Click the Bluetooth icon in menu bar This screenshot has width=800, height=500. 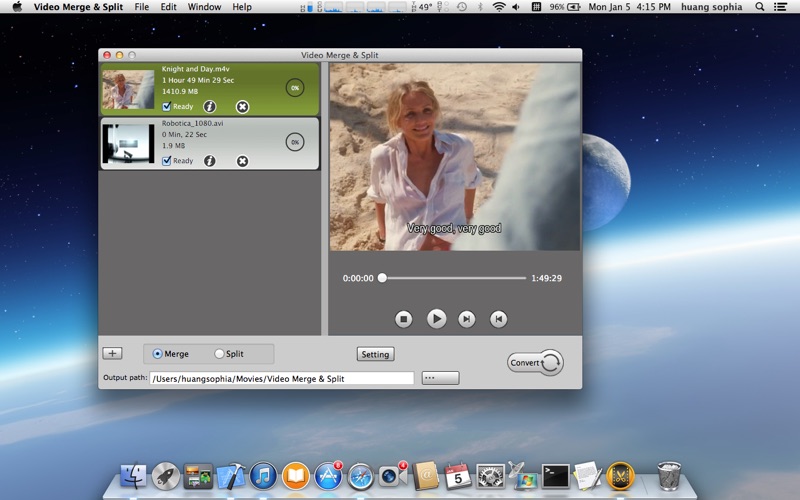pyautogui.click(x=480, y=7)
